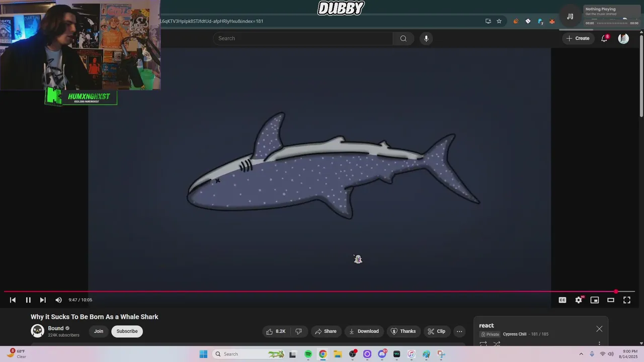Toggle playlist loop icon
The width and height of the screenshot is (644, 362).
(483, 344)
